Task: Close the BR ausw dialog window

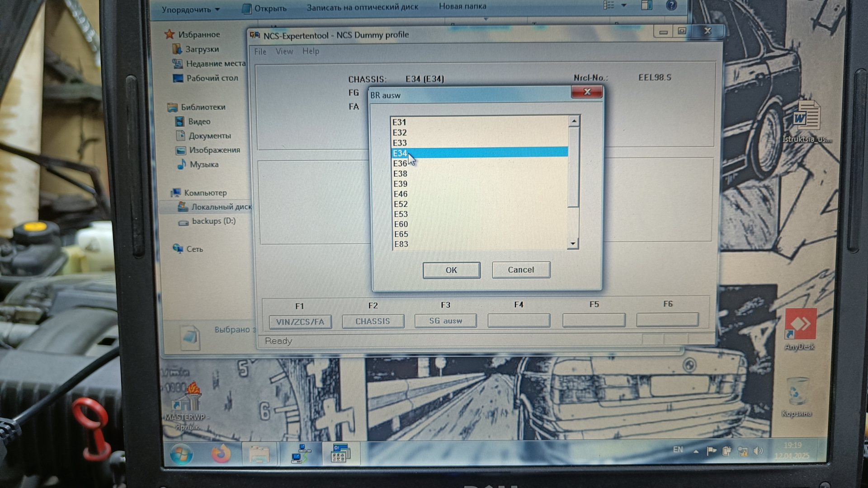Action: (587, 92)
